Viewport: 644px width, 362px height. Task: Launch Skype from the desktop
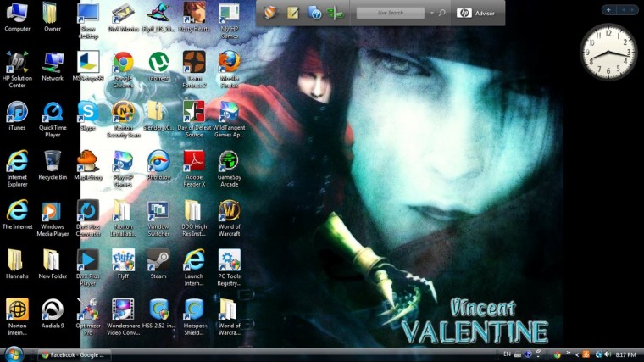pyautogui.click(x=88, y=116)
